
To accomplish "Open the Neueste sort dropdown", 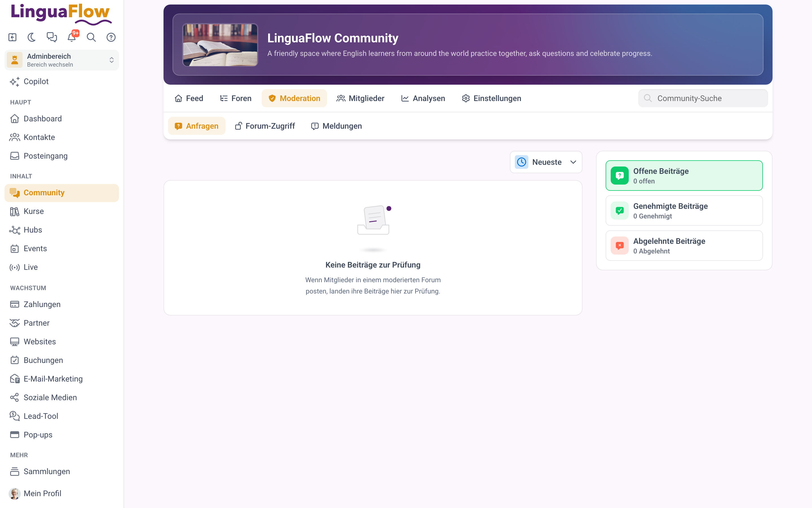I will pos(546,162).
